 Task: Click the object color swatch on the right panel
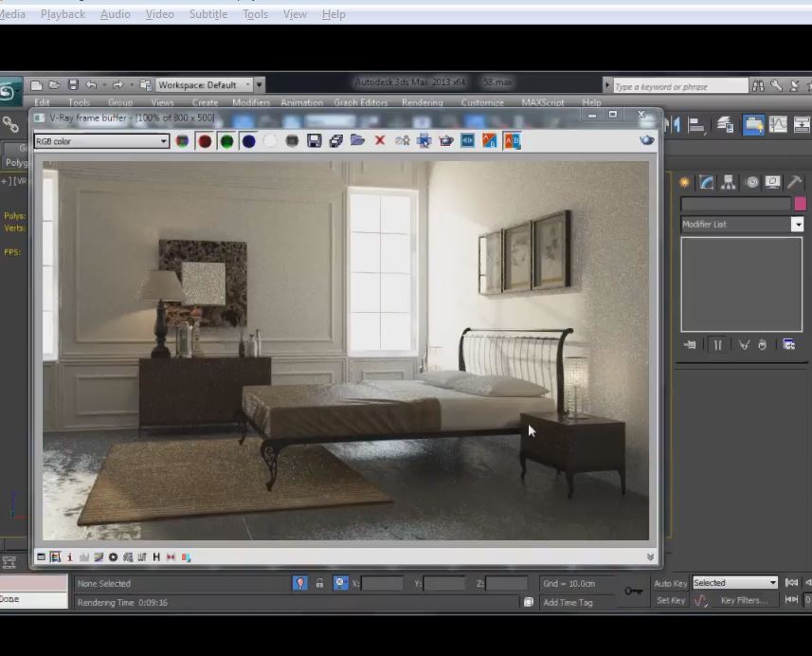click(799, 202)
